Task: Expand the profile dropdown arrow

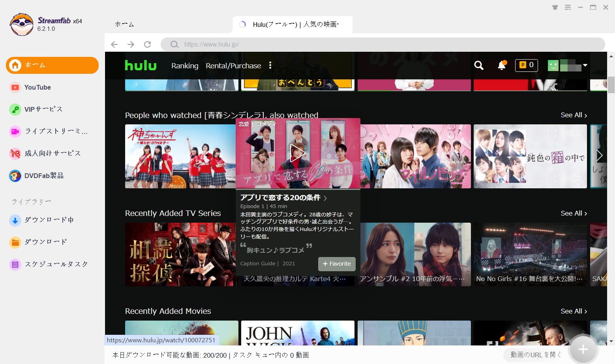Action: [x=585, y=66]
